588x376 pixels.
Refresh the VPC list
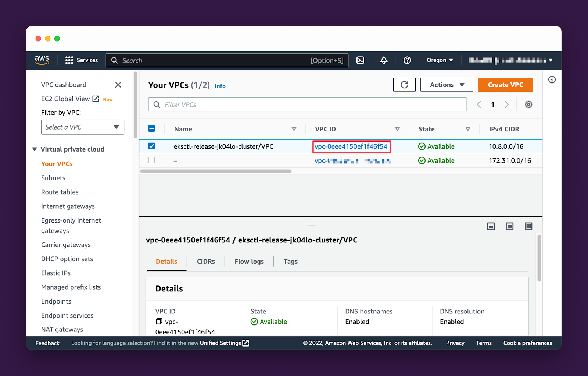coord(404,85)
